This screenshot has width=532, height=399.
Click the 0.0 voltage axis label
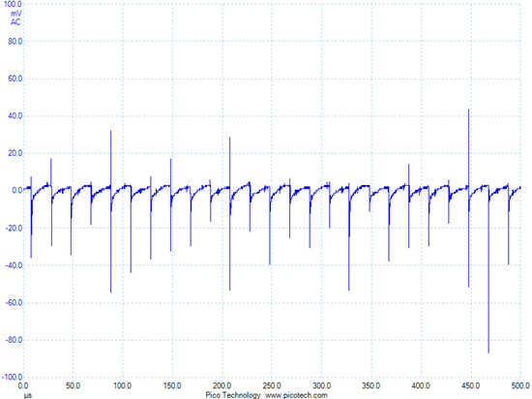pos(17,191)
